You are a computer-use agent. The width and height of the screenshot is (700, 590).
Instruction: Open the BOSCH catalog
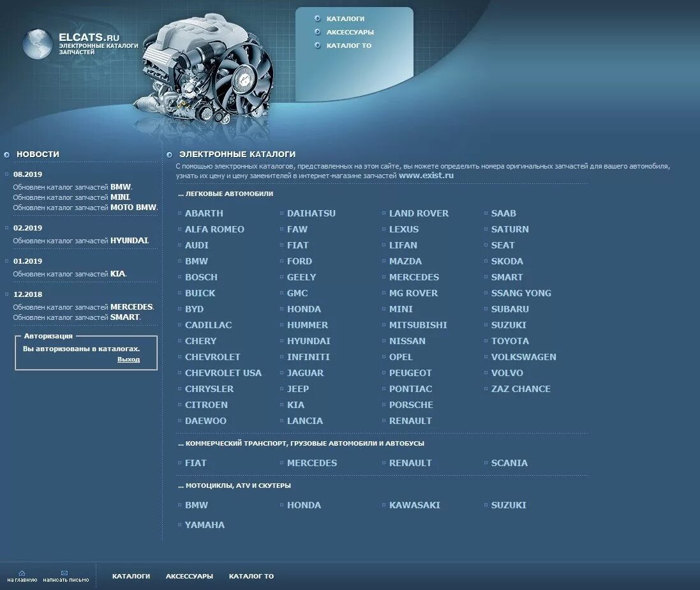pyautogui.click(x=202, y=277)
